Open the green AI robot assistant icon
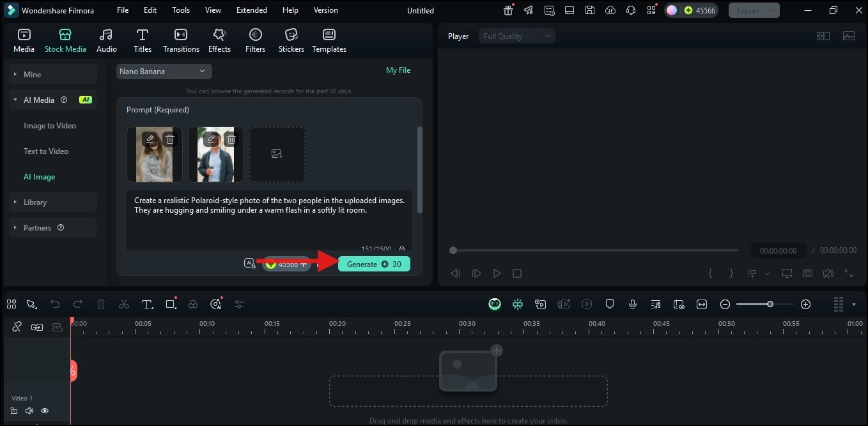This screenshot has width=868, height=426. pos(495,305)
